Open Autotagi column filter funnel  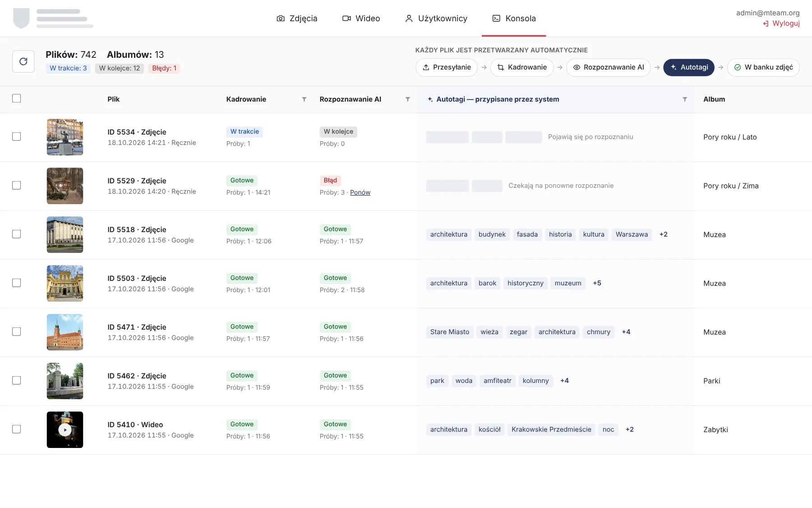685,99
